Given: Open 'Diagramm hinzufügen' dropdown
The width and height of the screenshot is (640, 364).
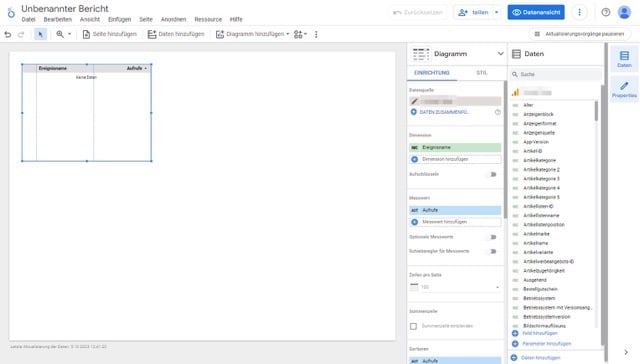Looking at the screenshot, I should click(252, 34).
